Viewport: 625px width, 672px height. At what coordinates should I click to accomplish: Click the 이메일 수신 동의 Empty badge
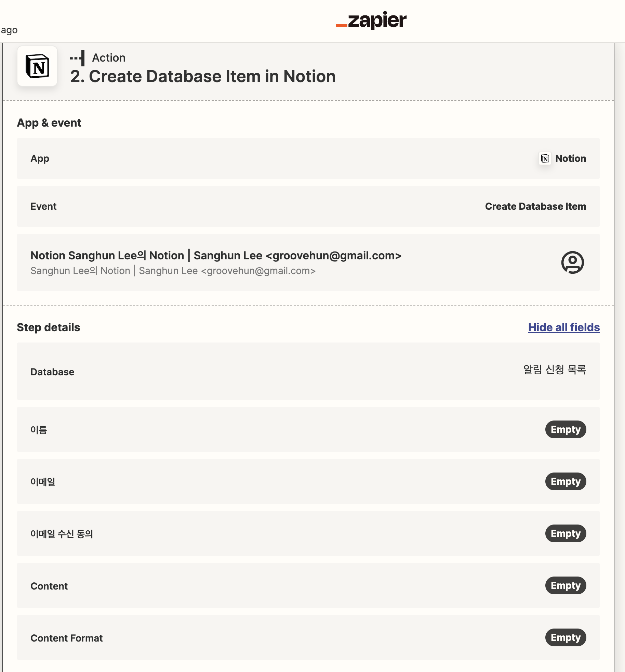pos(566,533)
